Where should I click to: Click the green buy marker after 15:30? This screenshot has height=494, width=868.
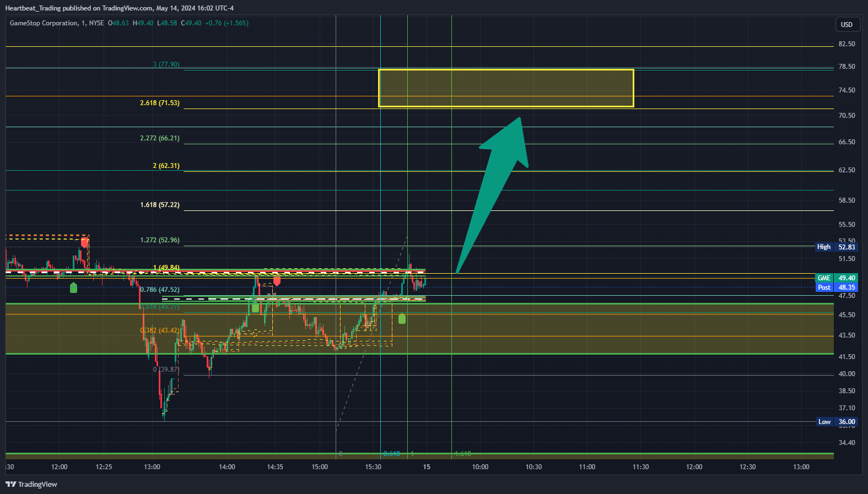coord(402,318)
